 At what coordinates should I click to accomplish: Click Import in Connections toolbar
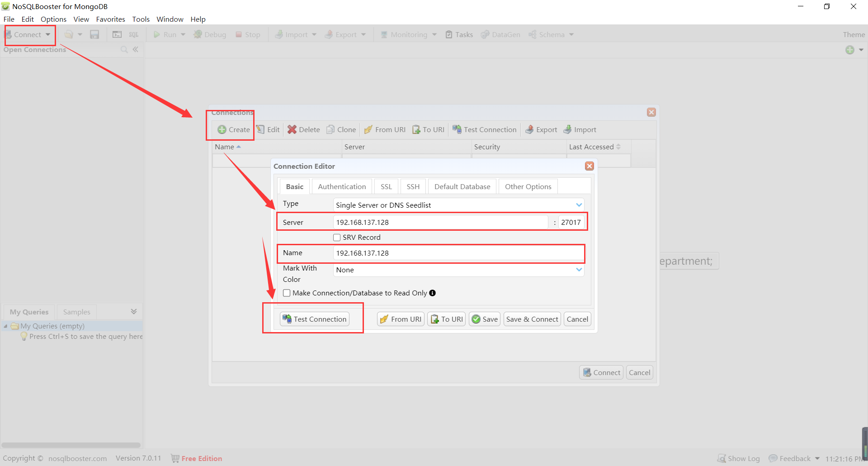(x=580, y=129)
